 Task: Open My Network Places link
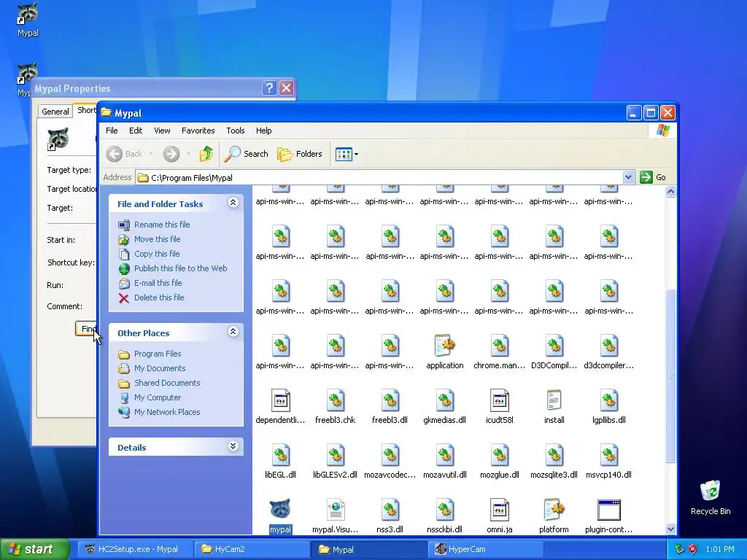[x=167, y=412]
